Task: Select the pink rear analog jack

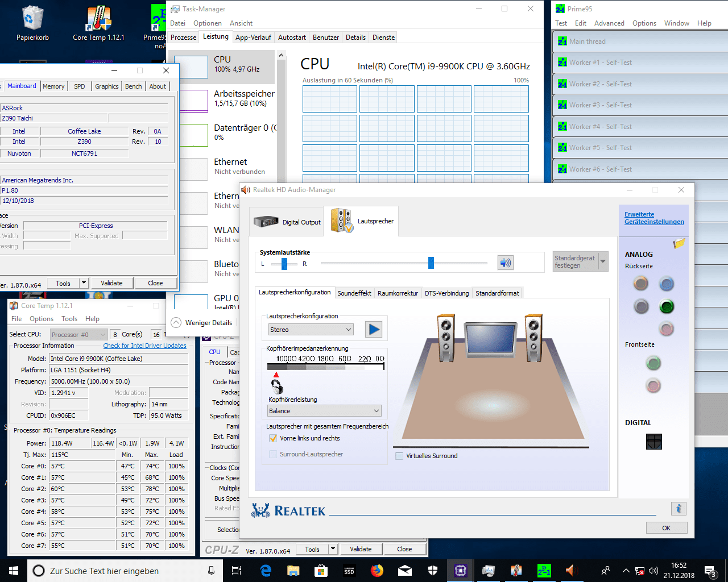Action: (667, 329)
